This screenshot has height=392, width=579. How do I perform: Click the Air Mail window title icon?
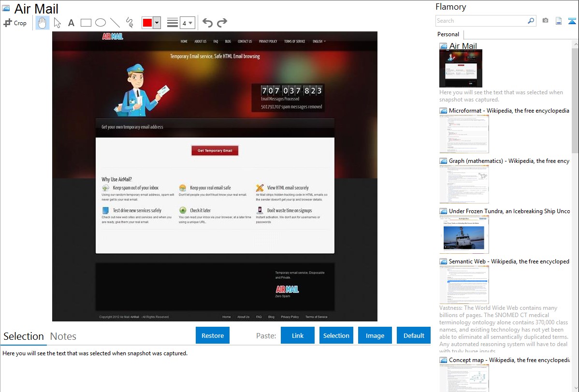click(x=6, y=8)
